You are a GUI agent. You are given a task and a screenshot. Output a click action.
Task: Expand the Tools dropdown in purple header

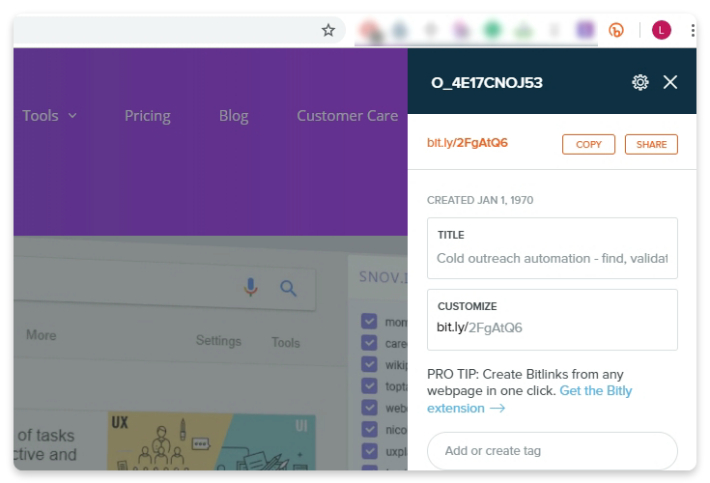click(49, 116)
